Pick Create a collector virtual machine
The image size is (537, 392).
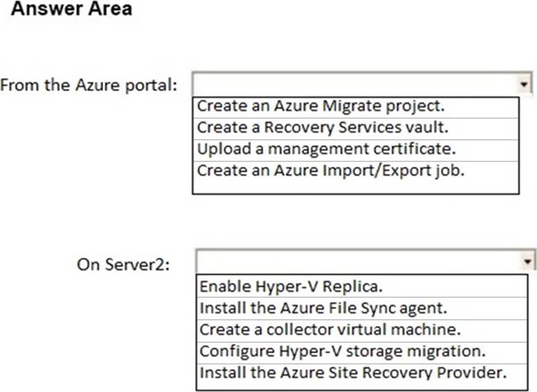point(330,328)
